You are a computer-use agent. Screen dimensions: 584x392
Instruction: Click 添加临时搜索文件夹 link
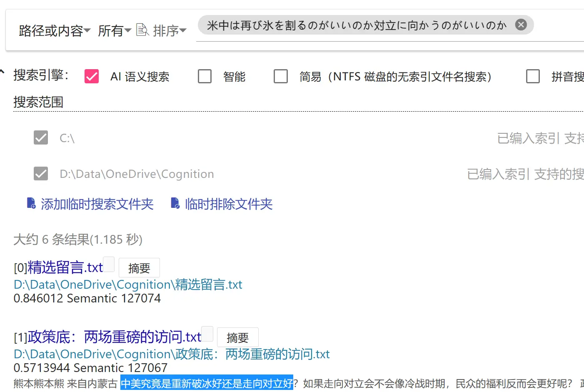click(x=97, y=204)
